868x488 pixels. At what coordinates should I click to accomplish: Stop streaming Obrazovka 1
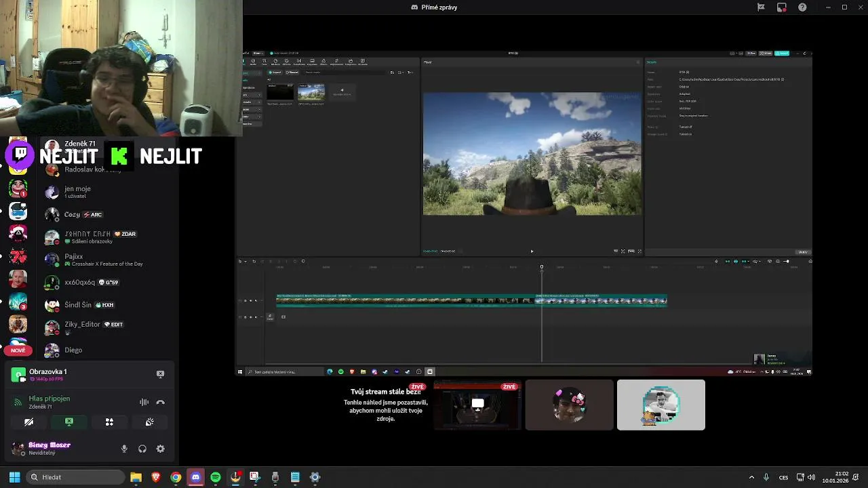tap(161, 373)
